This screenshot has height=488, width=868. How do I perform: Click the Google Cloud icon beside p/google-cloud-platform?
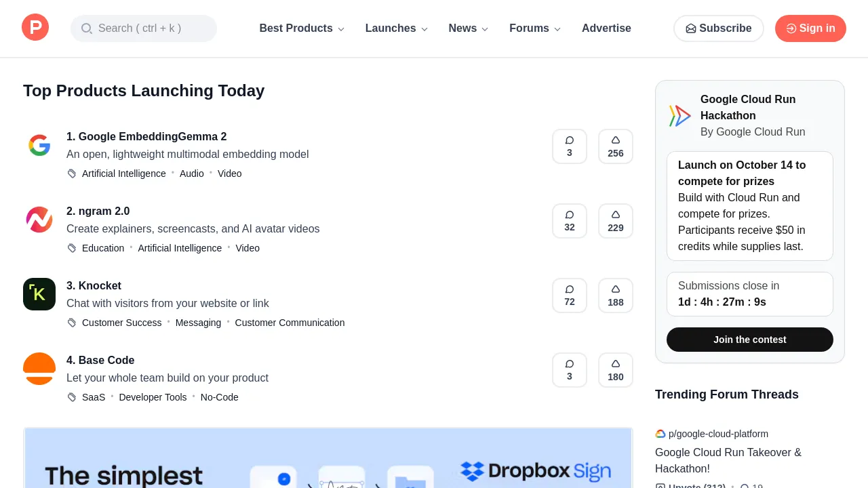click(x=660, y=434)
